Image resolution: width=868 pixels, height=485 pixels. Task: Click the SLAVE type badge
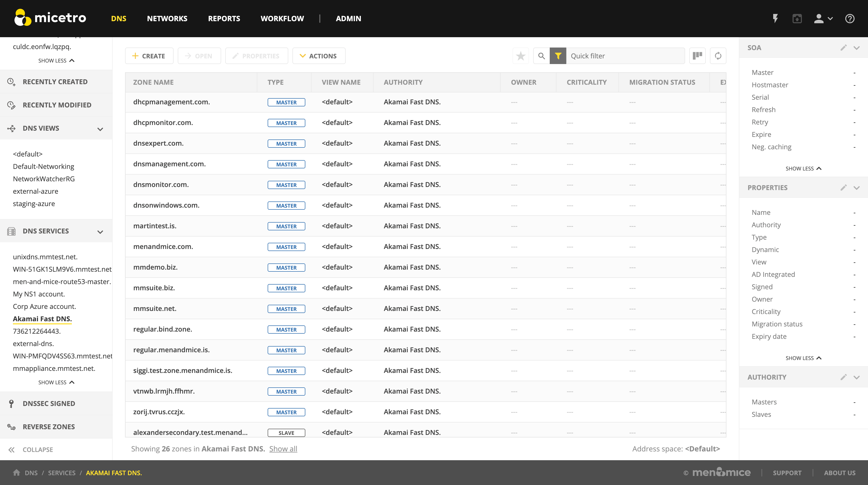click(x=286, y=433)
